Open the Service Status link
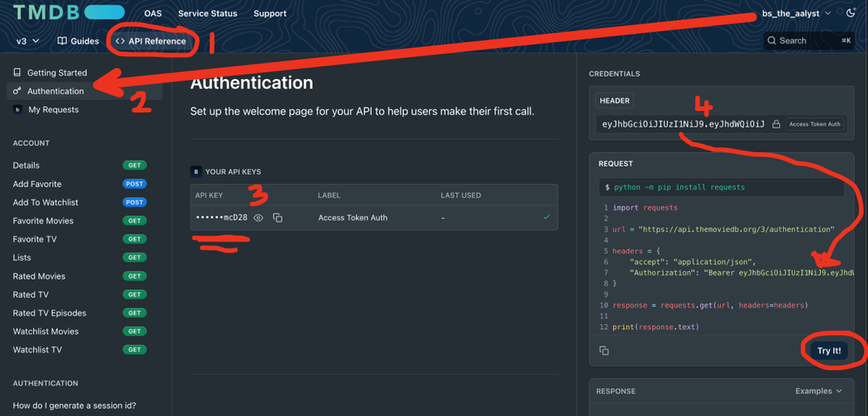The height and width of the screenshot is (416, 868). tap(208, 14)
